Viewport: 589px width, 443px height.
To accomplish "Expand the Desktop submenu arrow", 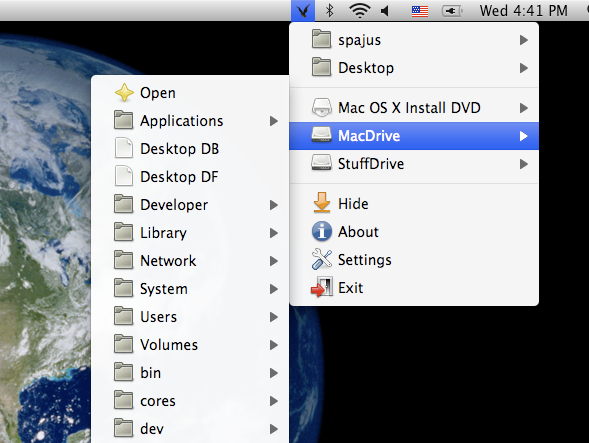I will (x=524, y=68).
